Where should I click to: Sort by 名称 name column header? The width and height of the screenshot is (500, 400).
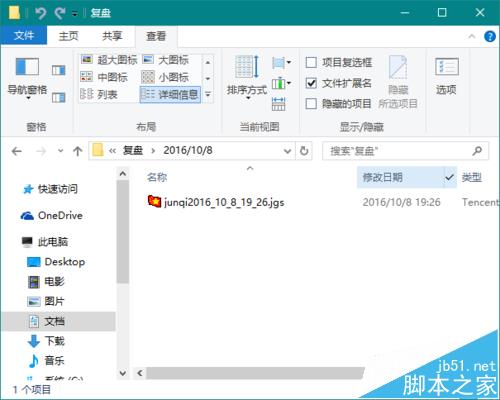pos(157,177)
